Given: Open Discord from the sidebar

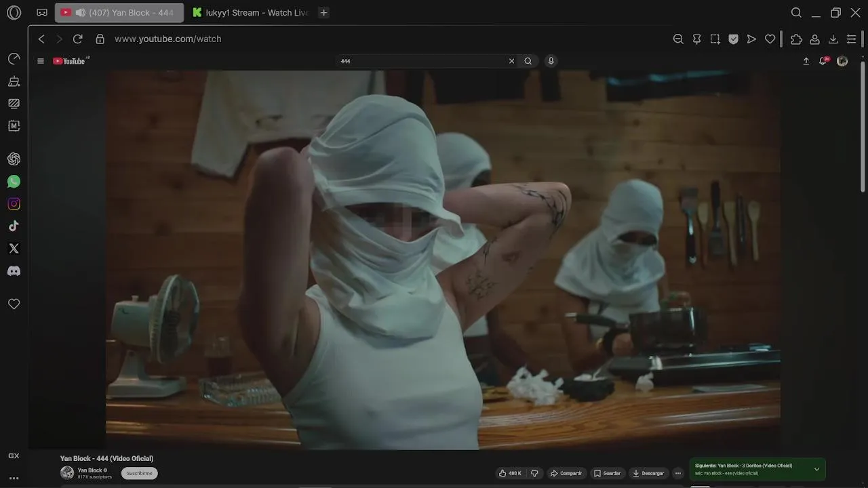Looking at the screenshot, I should point(14,271).
